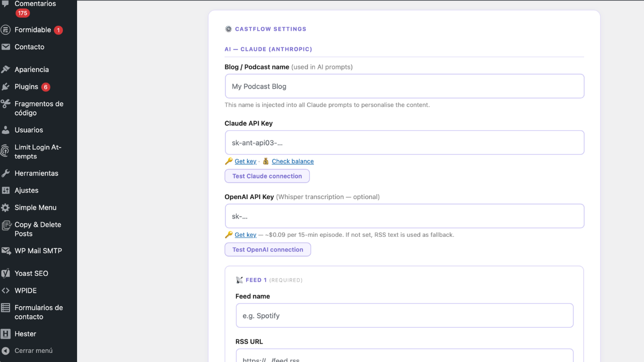Click the Copy & Delete Posts icon
This screenshot has width=644, height=362.
click(6, 225)
